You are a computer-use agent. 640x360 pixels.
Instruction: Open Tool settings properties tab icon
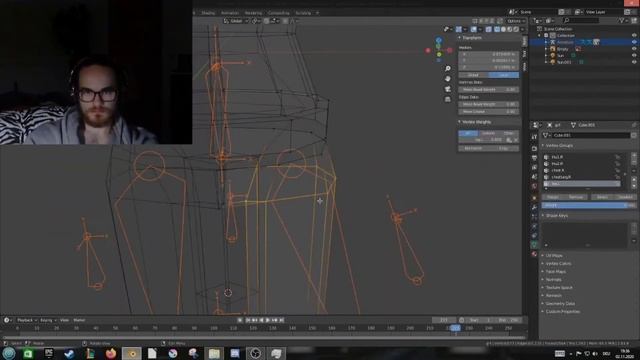534,137
